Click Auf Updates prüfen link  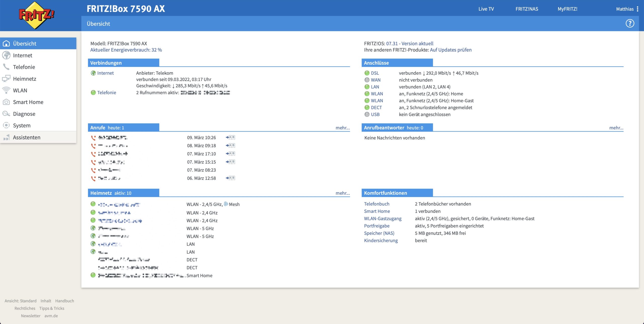tap(451, 50)
